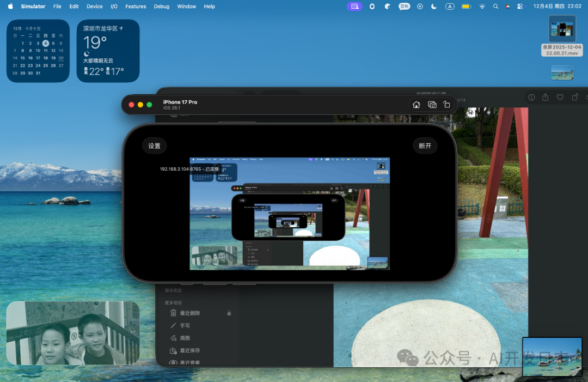Tap the Home button in Simulator toolbar
588x382 pixels.
[x=416, y=105]
